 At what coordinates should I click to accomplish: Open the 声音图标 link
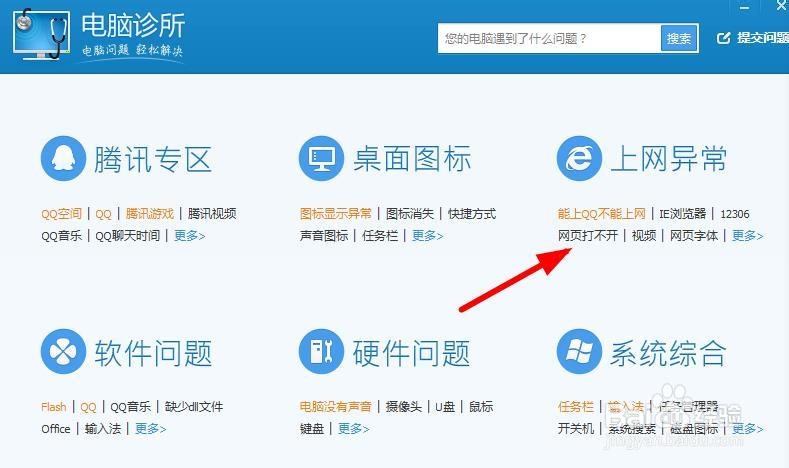click(324, 236)
